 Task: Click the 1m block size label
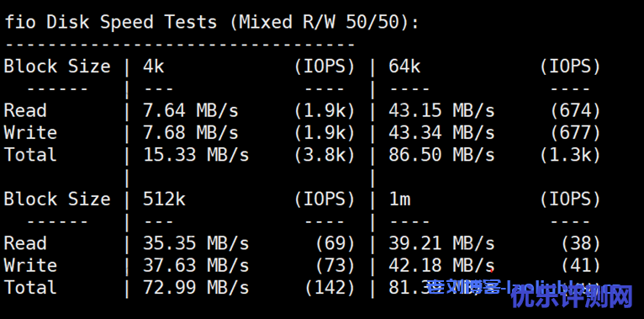click(399, 199)
